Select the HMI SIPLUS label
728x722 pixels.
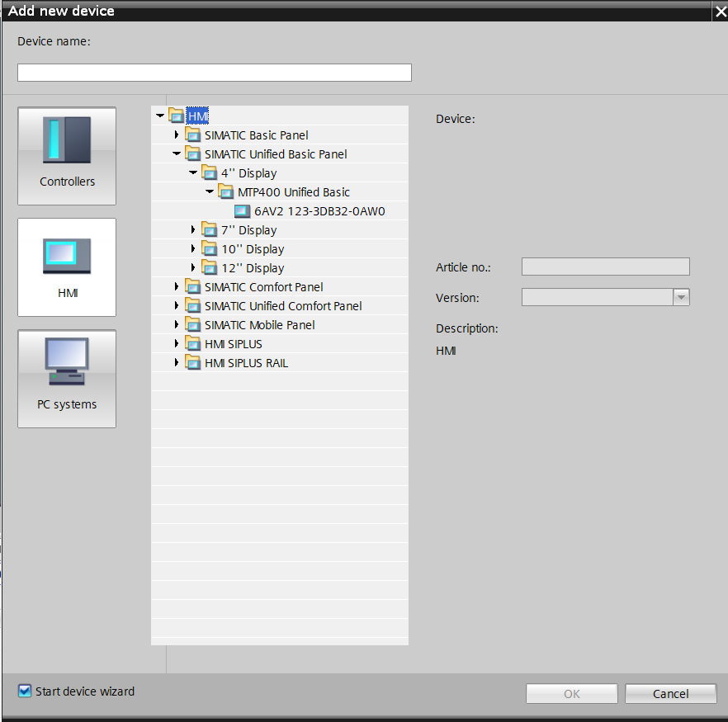pyautogui.click(x=233, y=344)
